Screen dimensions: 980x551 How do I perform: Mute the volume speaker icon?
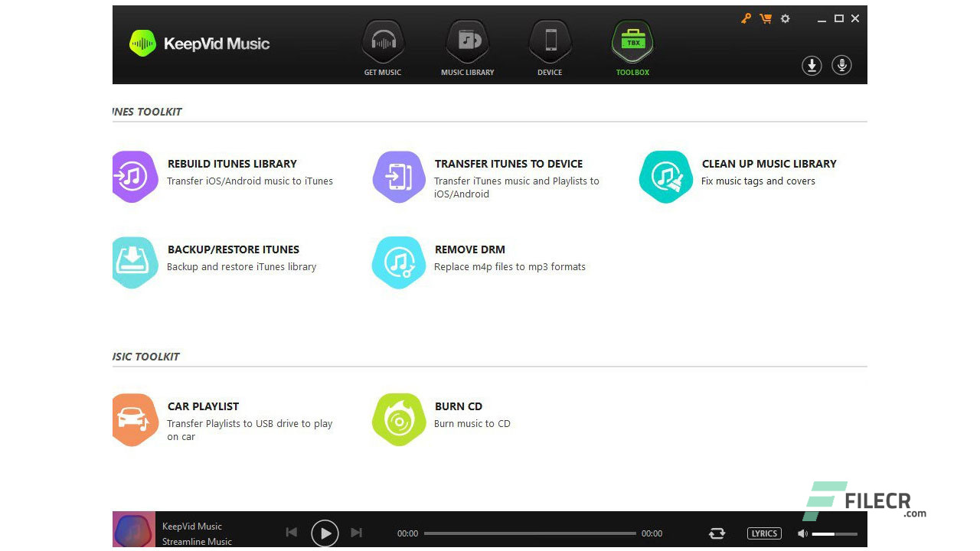coord(802,533)
